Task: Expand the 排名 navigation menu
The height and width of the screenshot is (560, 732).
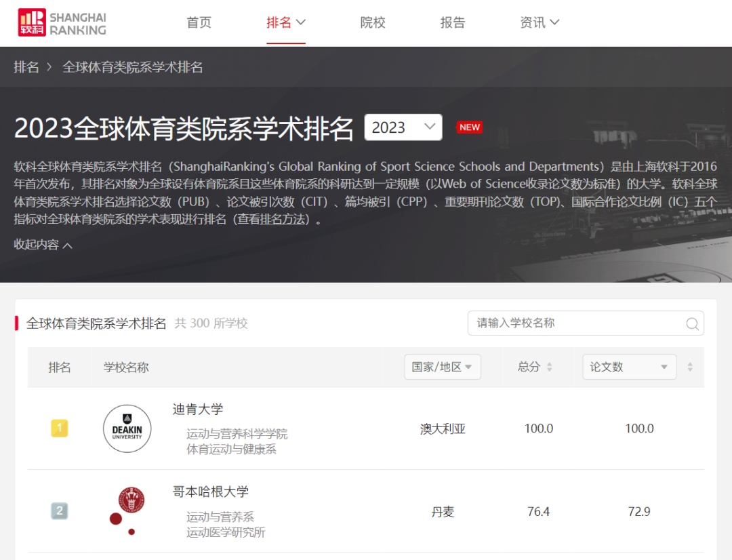Action: pyautogui.click(x=286, y=22)
